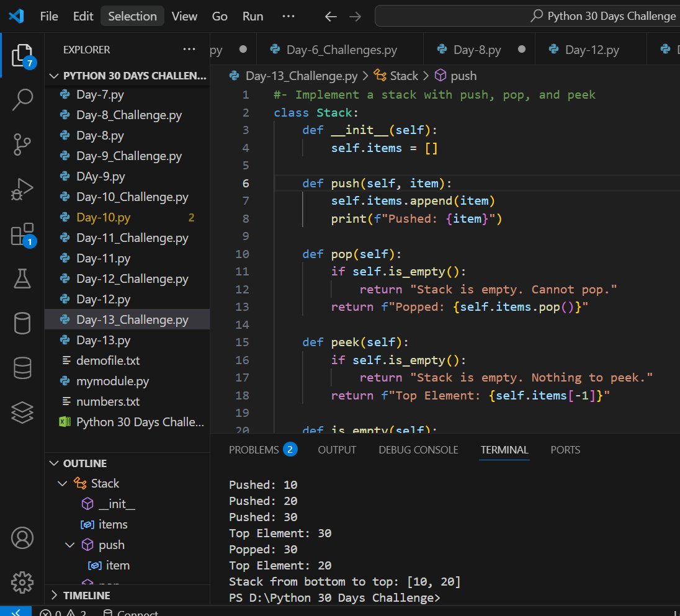This screenshot has width=680, height=616.
Task: Click the VS Code logo icon
Action: (x=17, y=16)
